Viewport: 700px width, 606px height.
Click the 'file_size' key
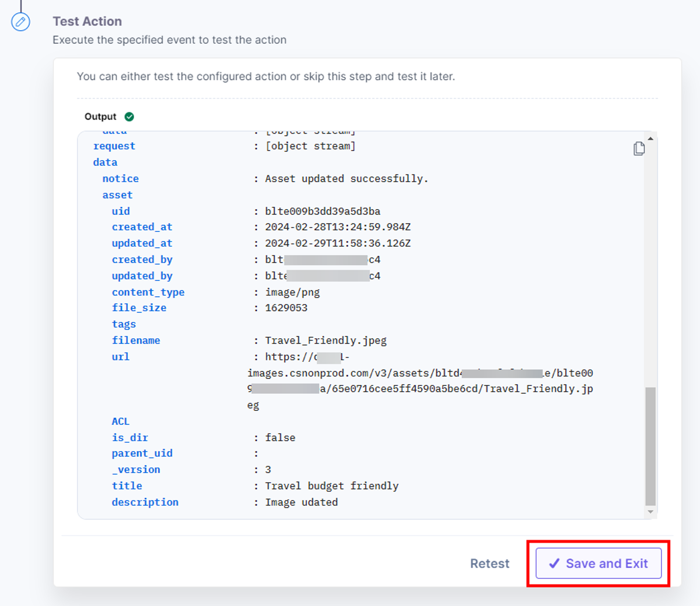tap(139, 308)
